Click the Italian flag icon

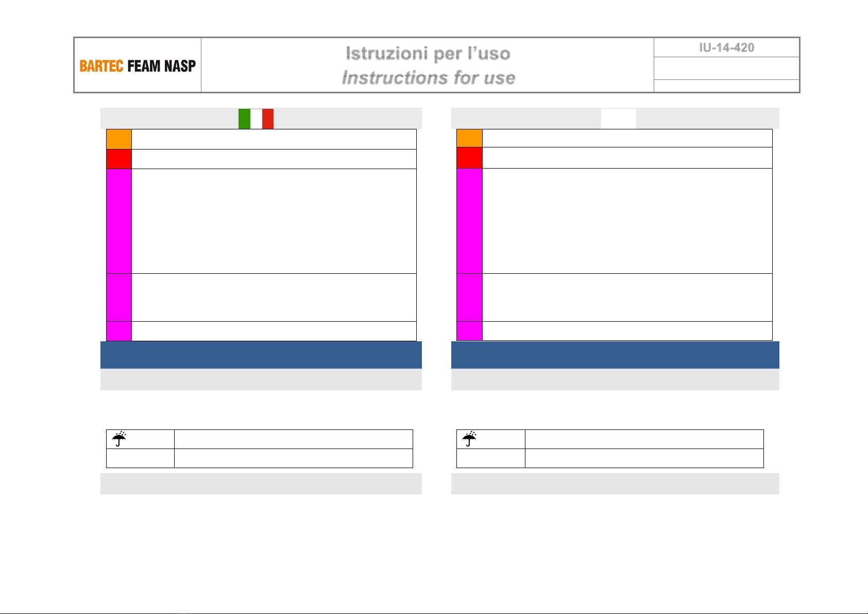(256, 119)
